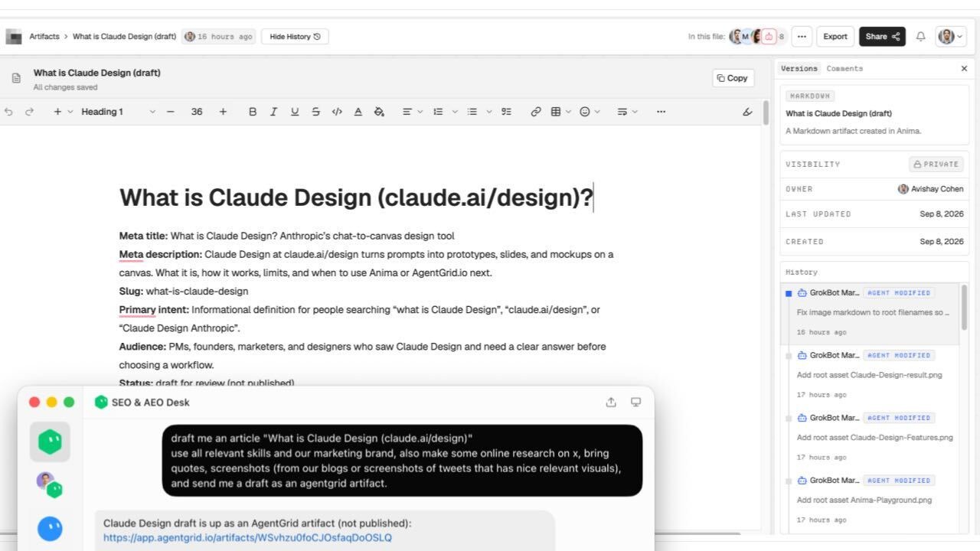Click the history panel scrollbar

point(964,307)
